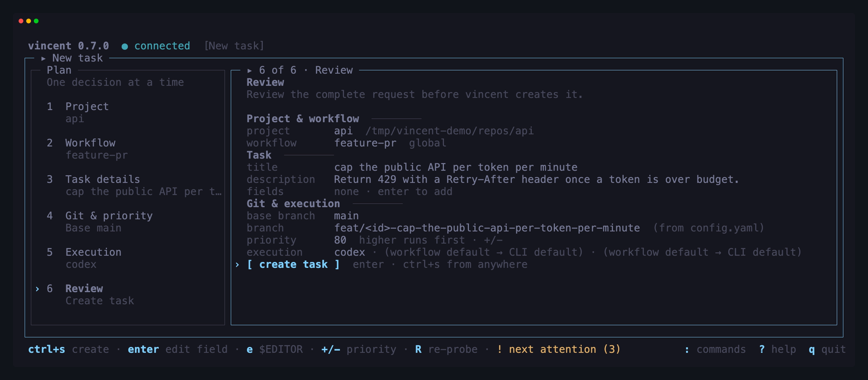
Task: Click the 'Git & execution' section heading
Action: (x=293, y=204)
